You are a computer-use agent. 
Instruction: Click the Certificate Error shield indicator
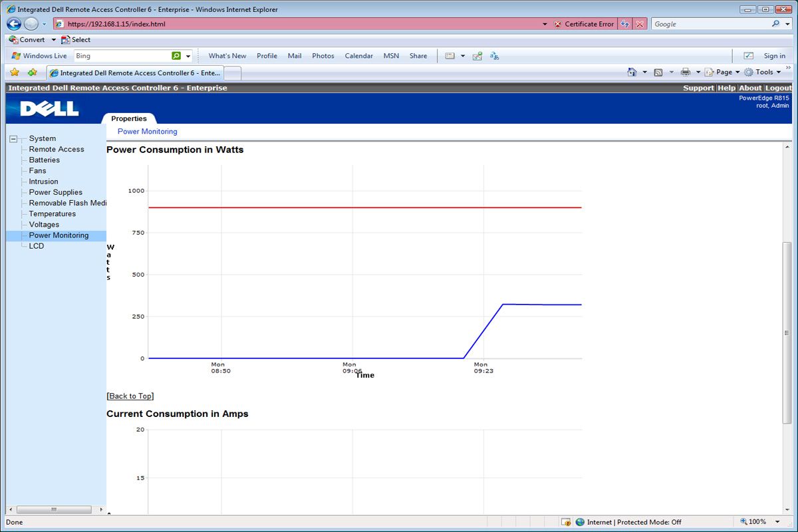pos(584,24)
